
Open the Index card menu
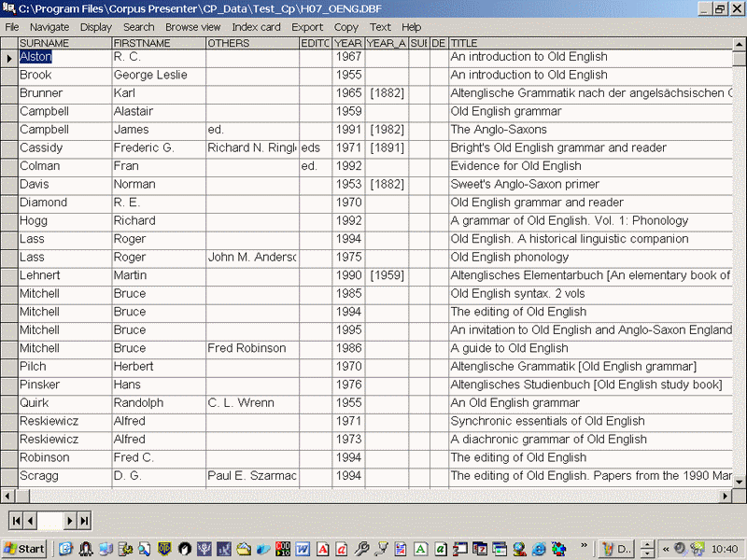pos(256,27)
